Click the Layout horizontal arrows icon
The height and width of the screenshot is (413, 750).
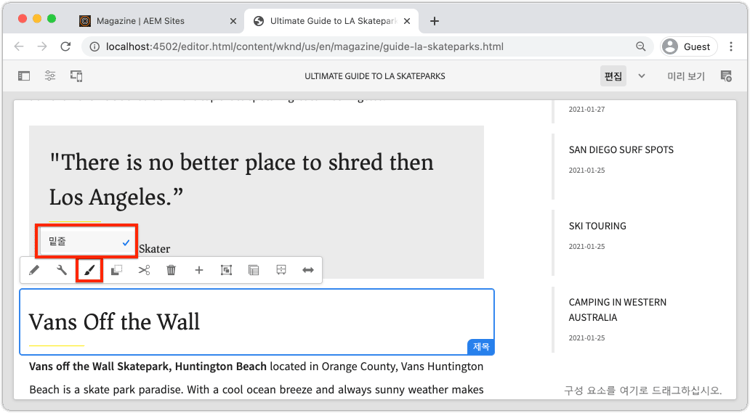[x=308, y=270]
